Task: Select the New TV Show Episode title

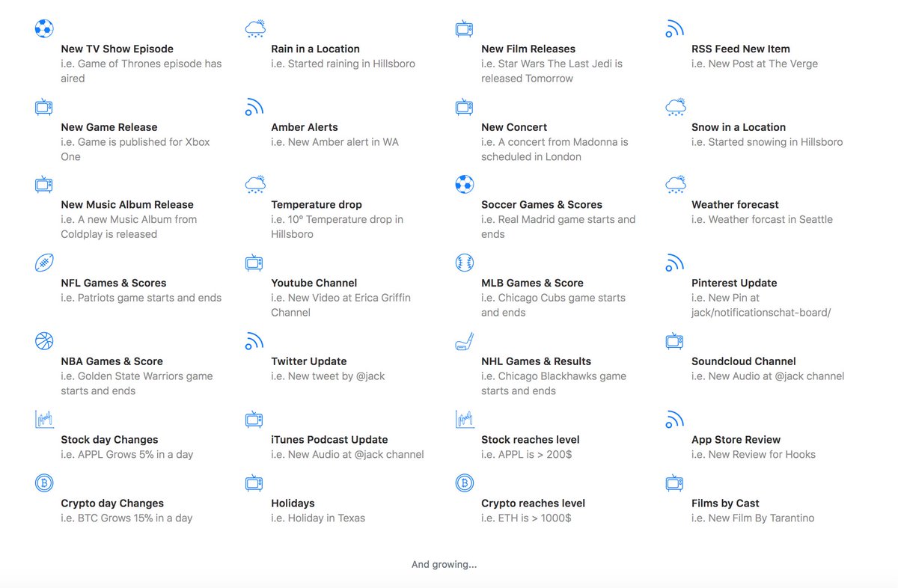Action: click(117, 49)
